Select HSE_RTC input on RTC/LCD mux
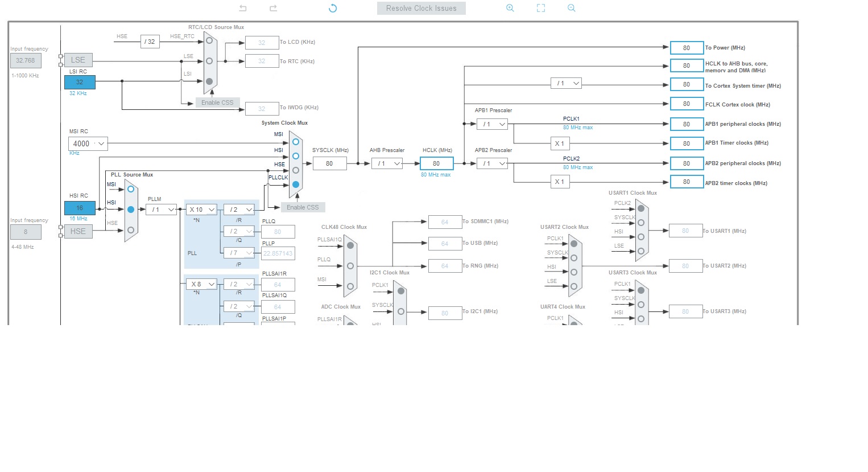 tap(209, 40)
